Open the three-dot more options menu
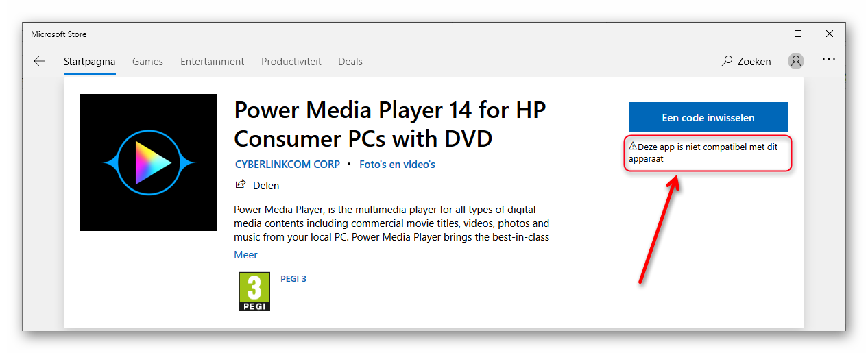 tap(829, 60)
